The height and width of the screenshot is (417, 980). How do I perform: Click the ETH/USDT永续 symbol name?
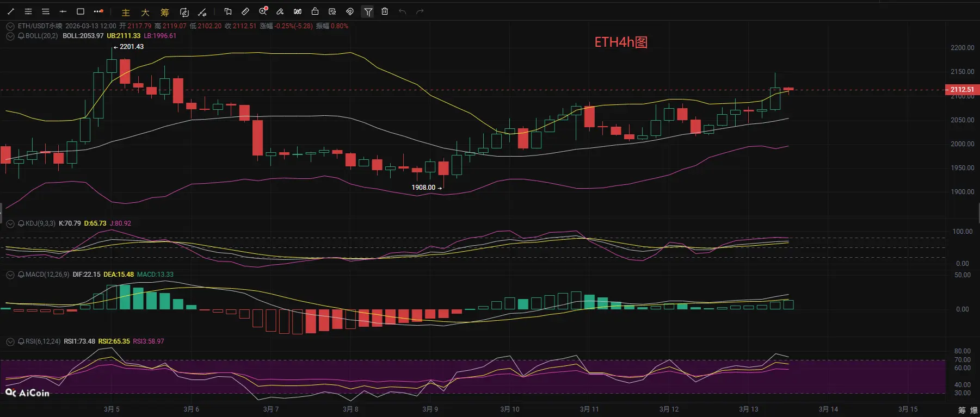pyautogui.click(x=40, y=26)
